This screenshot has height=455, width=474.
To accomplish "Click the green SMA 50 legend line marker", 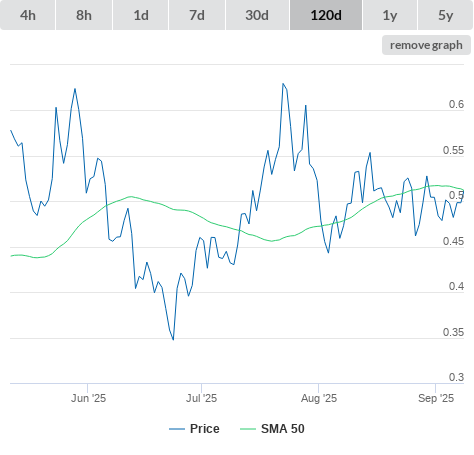I will [248, 429].
